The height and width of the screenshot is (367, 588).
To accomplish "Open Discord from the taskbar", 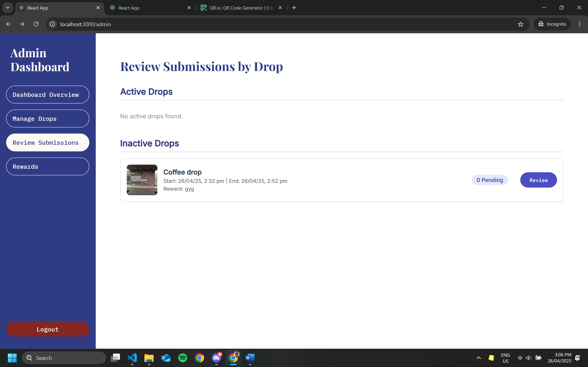I will pos(216,358).
